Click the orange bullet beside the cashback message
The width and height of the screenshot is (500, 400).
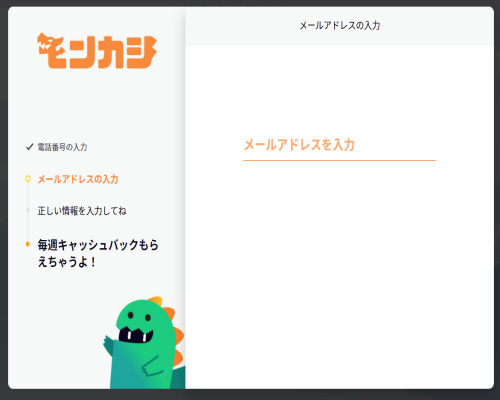[x=28, y=244]
